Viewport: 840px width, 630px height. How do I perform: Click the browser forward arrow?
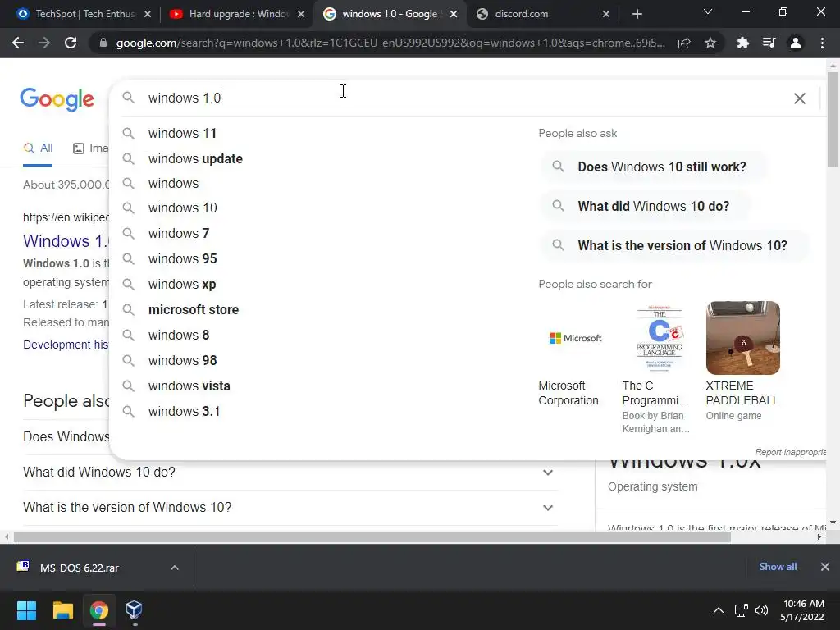tap(44, 43)
